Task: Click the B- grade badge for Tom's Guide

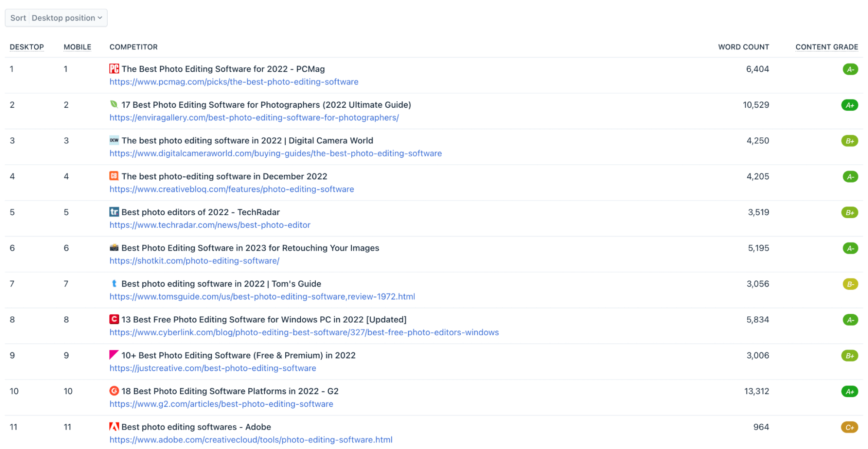Action: coord(850,284)
